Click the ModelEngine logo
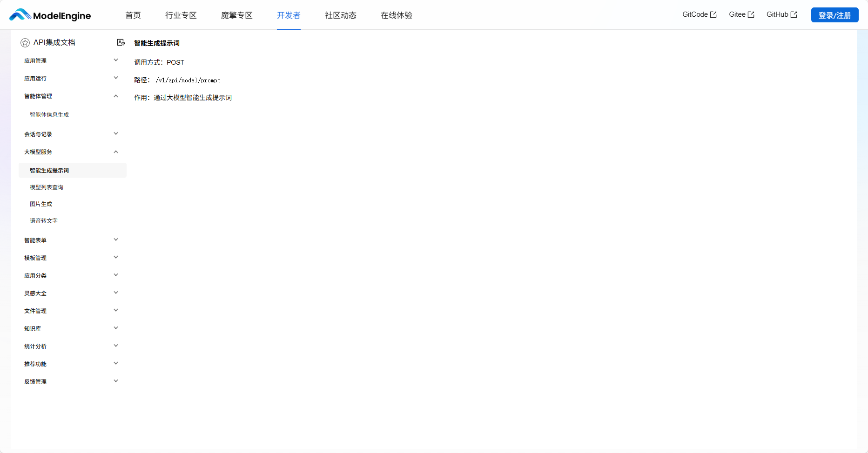Viewport: 868px width, 453px height. [x=49, y=14]
